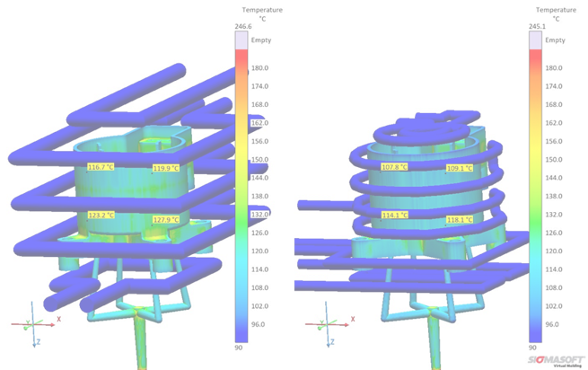Select the 127.9 °C temperature probe label
This screenshot has width=588, height=370.
(165, 219)
